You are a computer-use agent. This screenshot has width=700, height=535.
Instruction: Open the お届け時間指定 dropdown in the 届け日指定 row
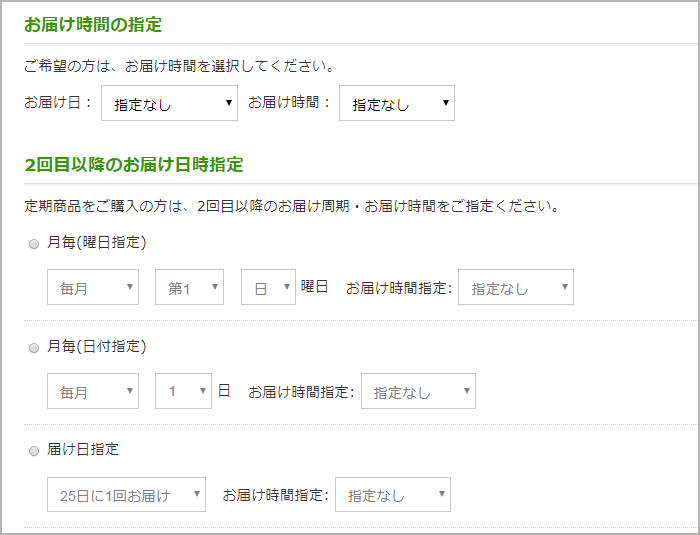(393, 495)
